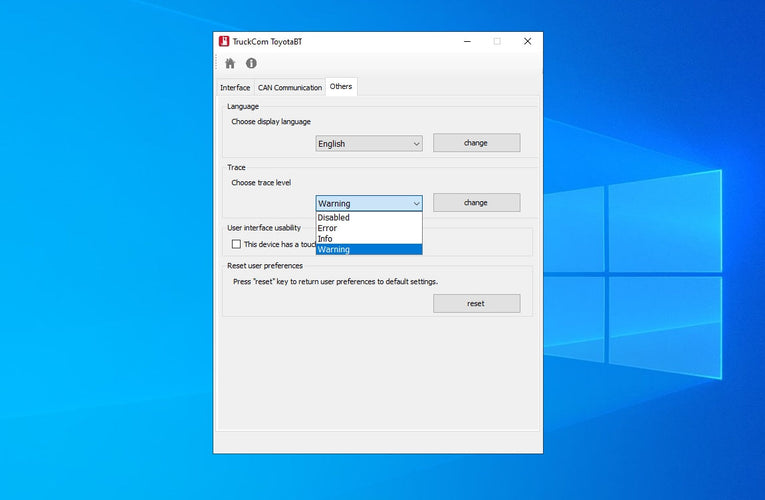Click the greyed-out maximize window button
The height and width of the screenshot is (500, 765).
coord(497,41)
